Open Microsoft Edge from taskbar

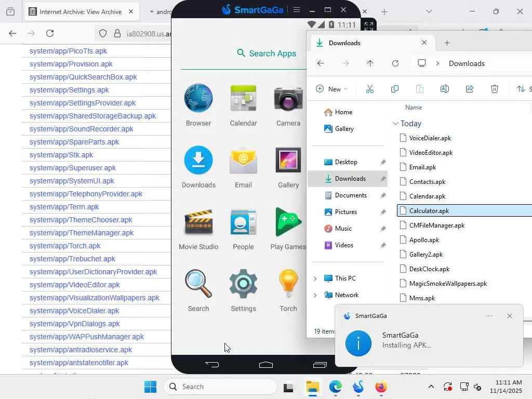point(335,387)
